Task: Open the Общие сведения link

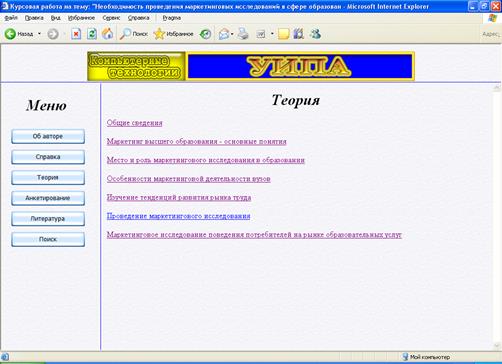Action: click(x=135, y=123)
